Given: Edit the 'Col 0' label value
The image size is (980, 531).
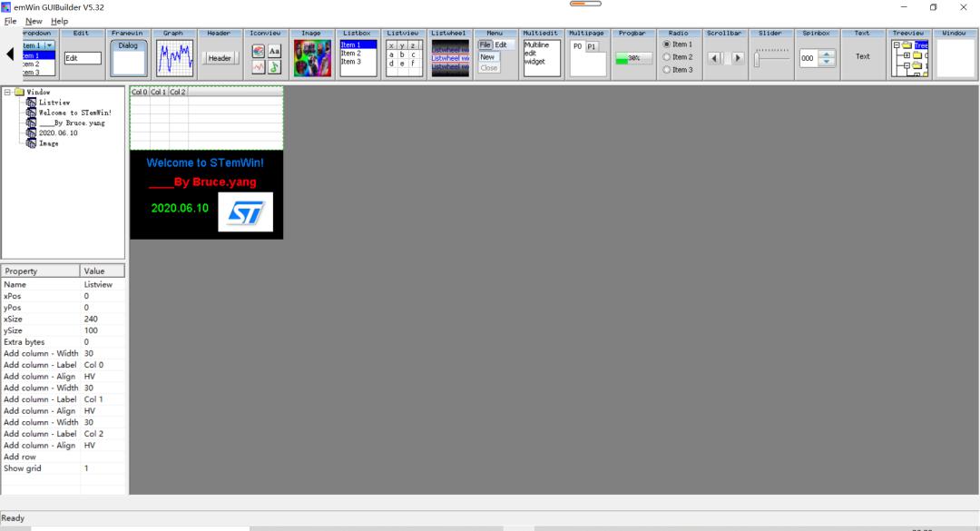Looking at the screenshot, I should (103, 365).
